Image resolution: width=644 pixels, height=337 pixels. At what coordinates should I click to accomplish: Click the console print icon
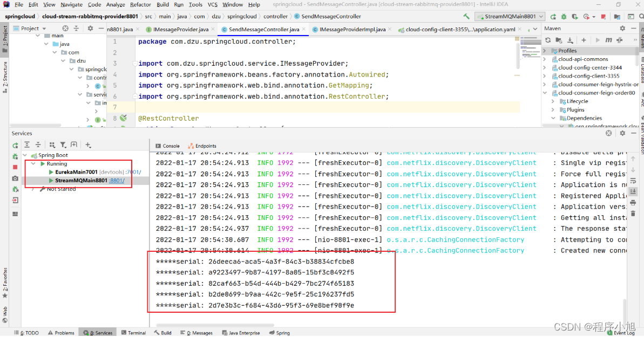click(633, 202)
